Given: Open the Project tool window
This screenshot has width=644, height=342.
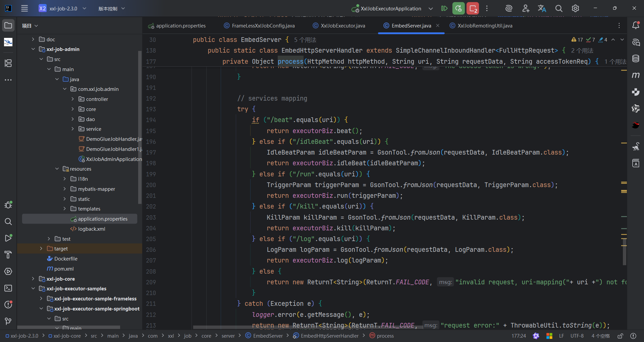Looking at the screenshot, I should [8, 25].
